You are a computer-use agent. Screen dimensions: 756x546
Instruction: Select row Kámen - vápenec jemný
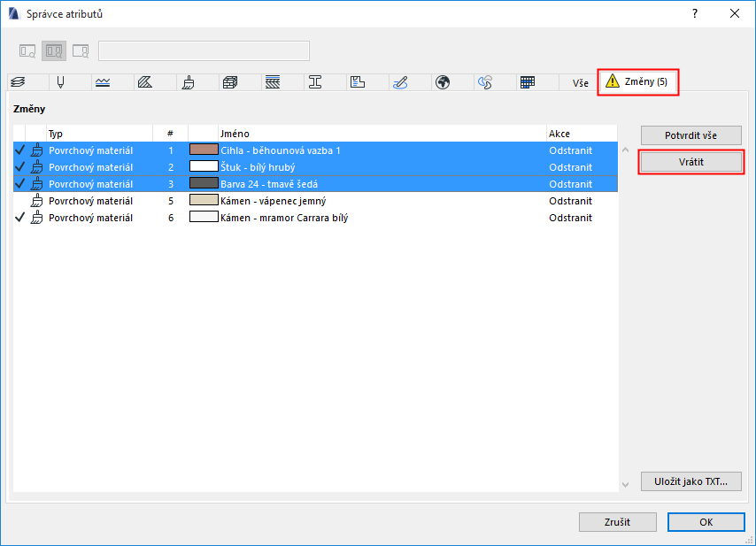[315, 201]
